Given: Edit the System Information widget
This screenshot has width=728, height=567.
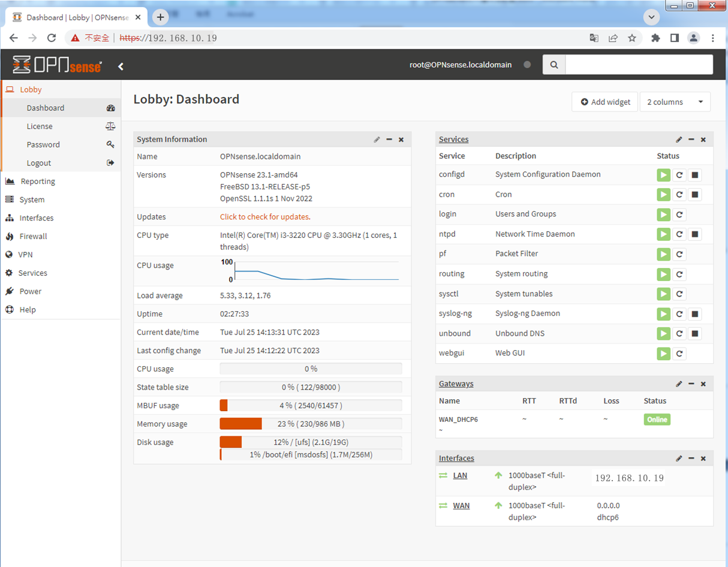Looking at the screenshot, I should pos(377,140).
